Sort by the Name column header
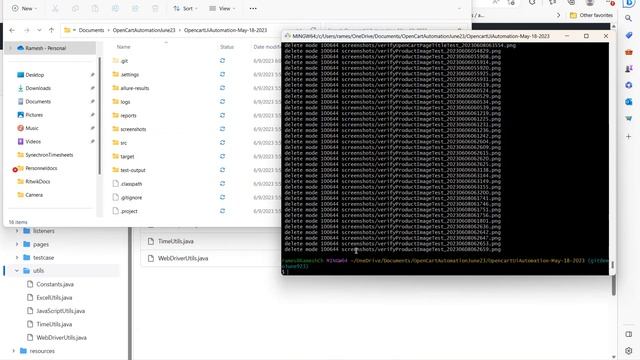The width and height of the screenshot is (640, 360). (124, 47)
